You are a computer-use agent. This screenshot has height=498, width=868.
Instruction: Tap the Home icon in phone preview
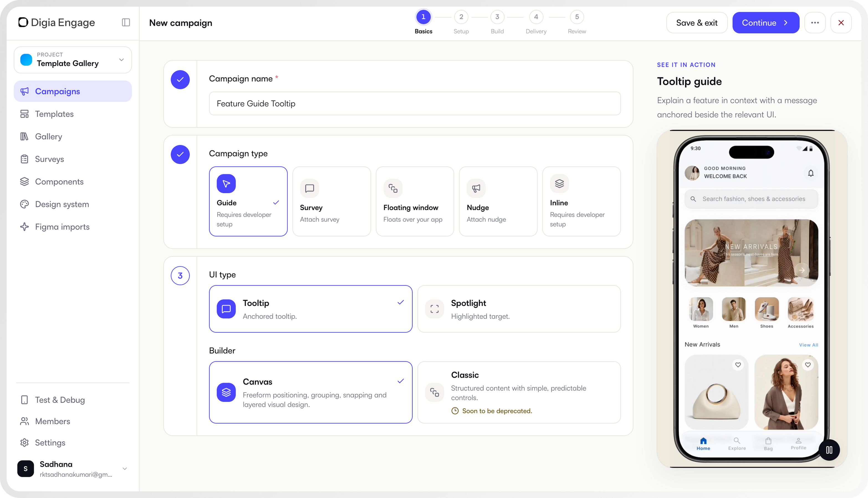703,444
